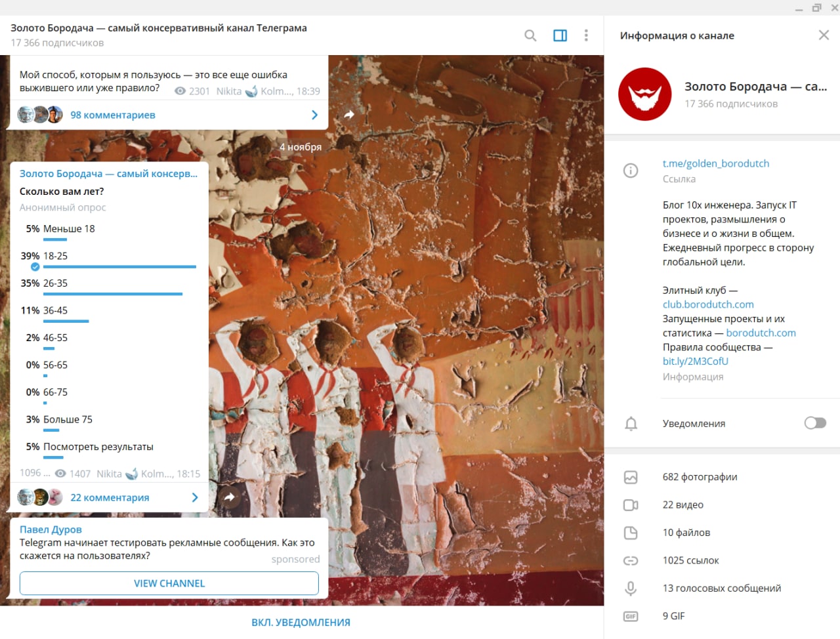Viewport: 840px width, 639px height.
Task: Click the VIEW CHANNEL button
Action: pyautogui.click(x=169, y=583)
